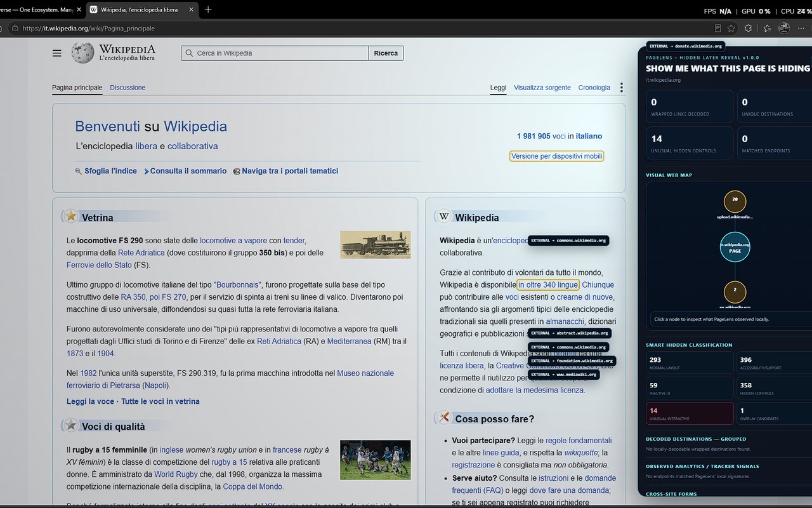Click the EXTERNAL donate.wikimedia.org label
The width and height of the screenshot is (812, 508).
[685, 46]
